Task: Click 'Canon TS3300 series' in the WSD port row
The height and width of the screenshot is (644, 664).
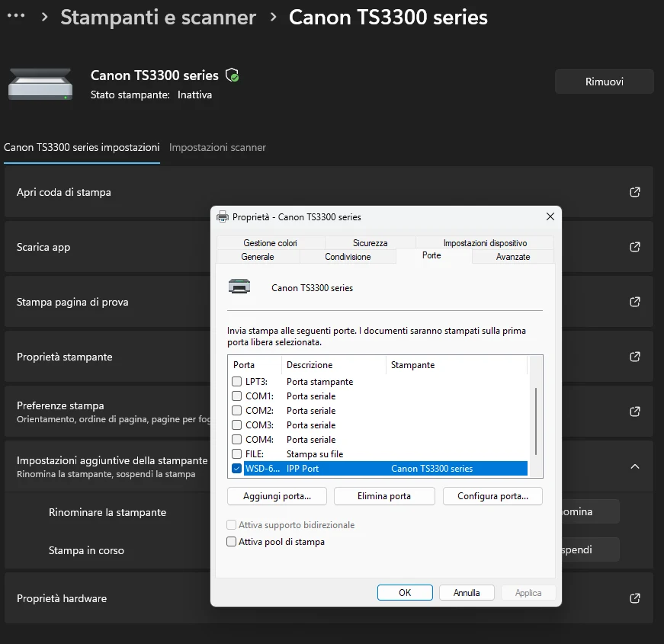Action: (x=431, y=468)
